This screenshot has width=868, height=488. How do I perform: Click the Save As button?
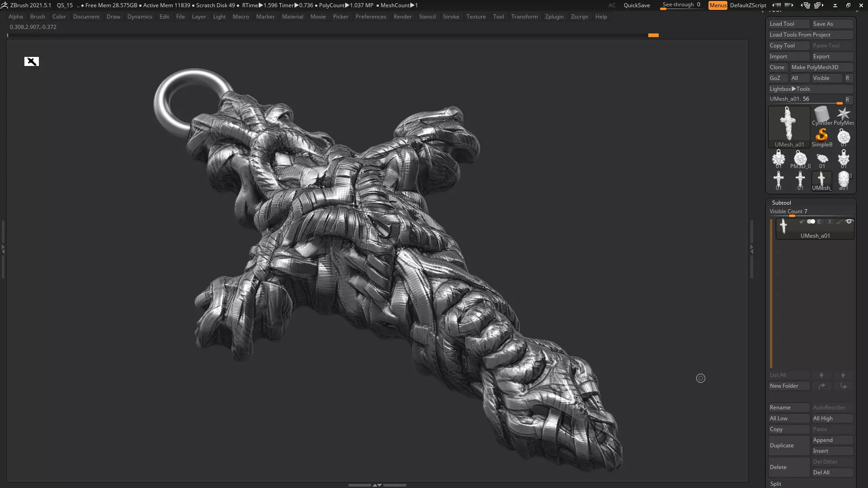click(832, 24)
